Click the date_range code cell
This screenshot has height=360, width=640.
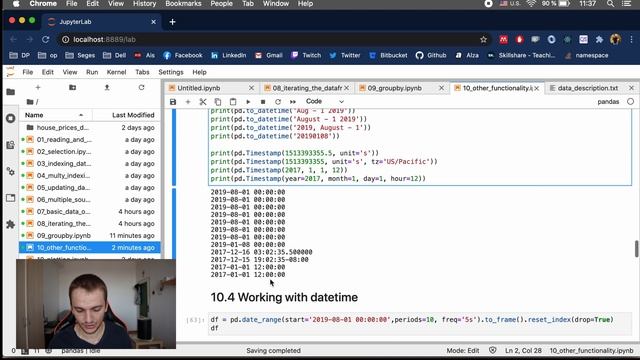click(420, 324)
